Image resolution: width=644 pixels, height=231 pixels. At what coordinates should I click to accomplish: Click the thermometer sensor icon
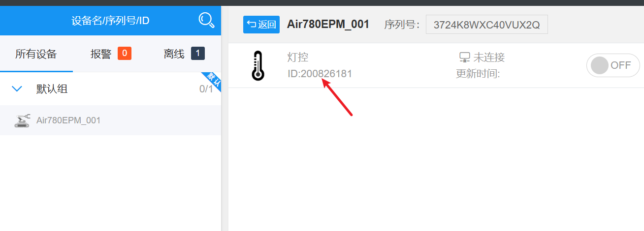[258, 65]
